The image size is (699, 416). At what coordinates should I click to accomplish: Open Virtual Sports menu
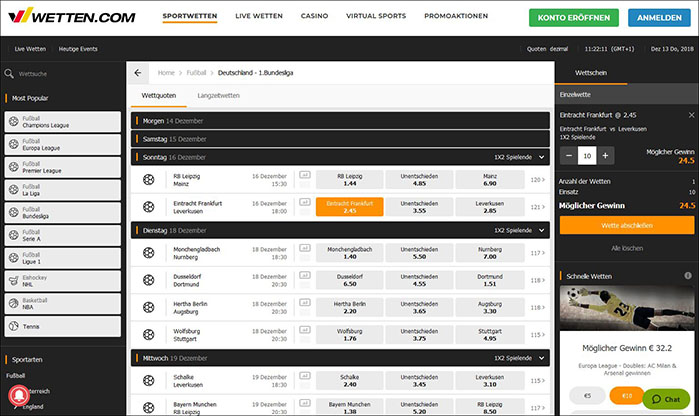376,16
